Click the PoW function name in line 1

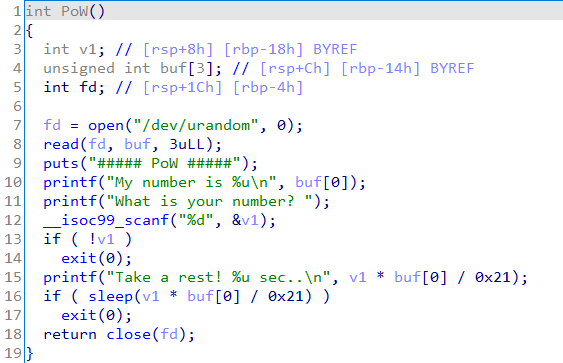(74, 11)
